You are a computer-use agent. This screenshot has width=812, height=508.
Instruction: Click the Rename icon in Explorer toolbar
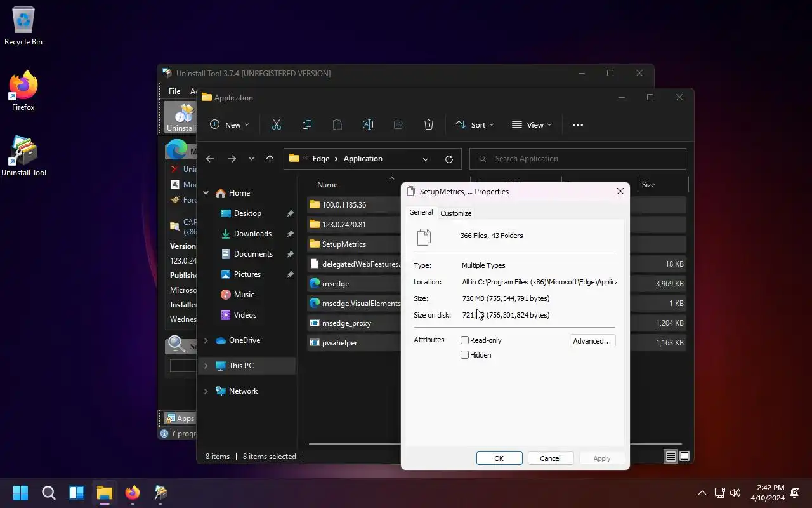(x=368, y=125)
